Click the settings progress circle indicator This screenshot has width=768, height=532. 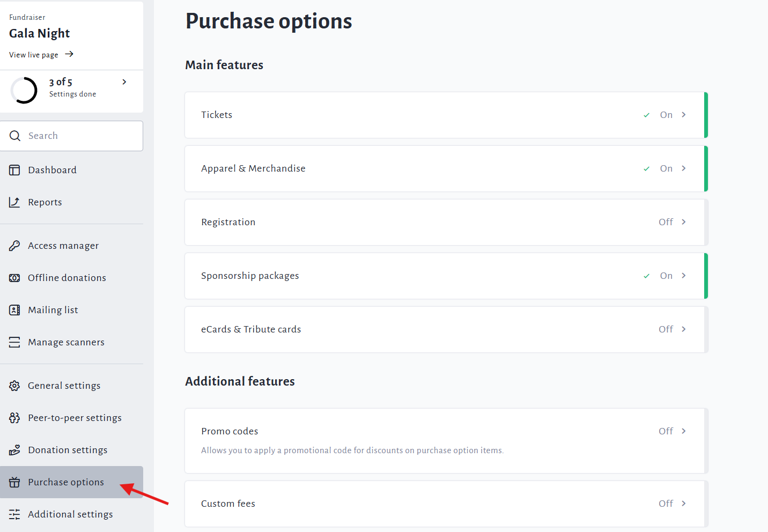(24, 90)
